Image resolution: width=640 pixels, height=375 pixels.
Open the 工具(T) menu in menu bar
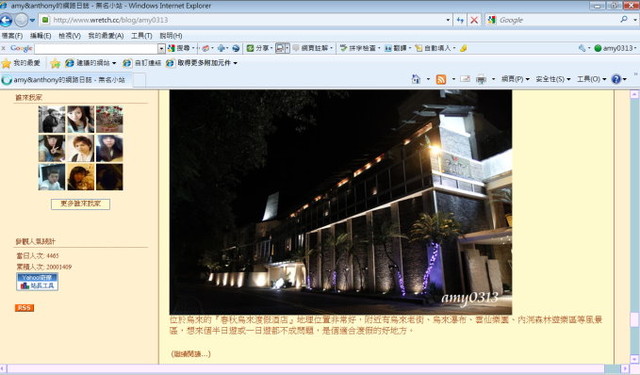(x=142, y=36)
